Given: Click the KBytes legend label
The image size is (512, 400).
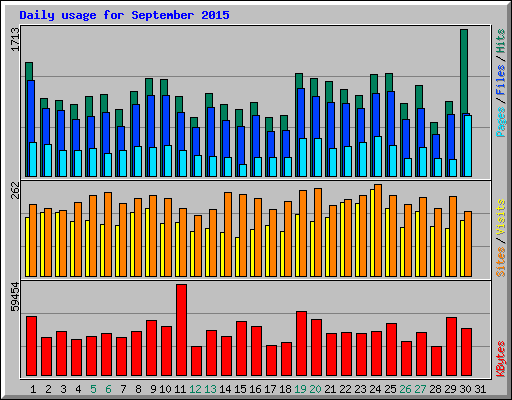Looking at the screenshot, I should tap(500, 359).
